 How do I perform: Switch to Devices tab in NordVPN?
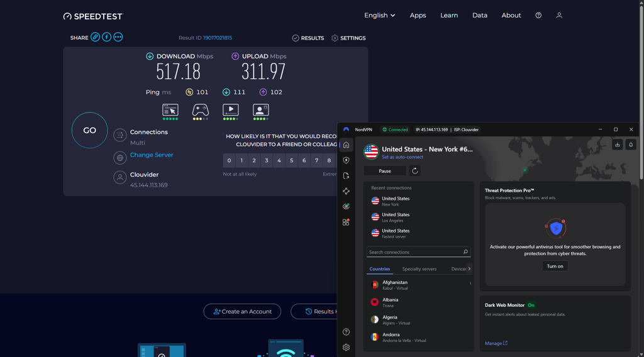click(x=458, y=269)
